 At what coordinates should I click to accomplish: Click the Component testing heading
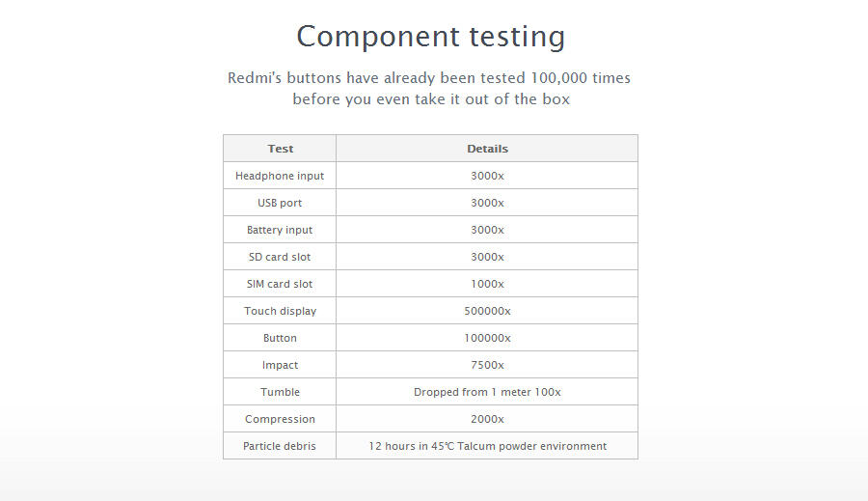(x=431, y=37)
